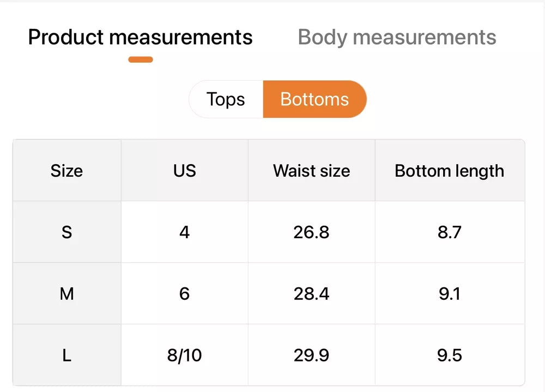Viewport: 545px width, 392px height.
Task: Click the US size 4 cell
Action: [185, 232]
